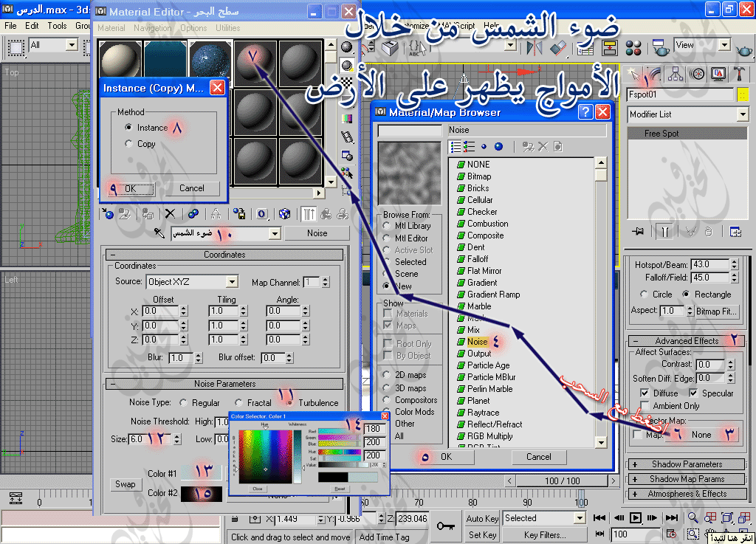Open the View reference coordinate dropdown
This screenshot has width=756, height=544.
(x=724, y=45)
